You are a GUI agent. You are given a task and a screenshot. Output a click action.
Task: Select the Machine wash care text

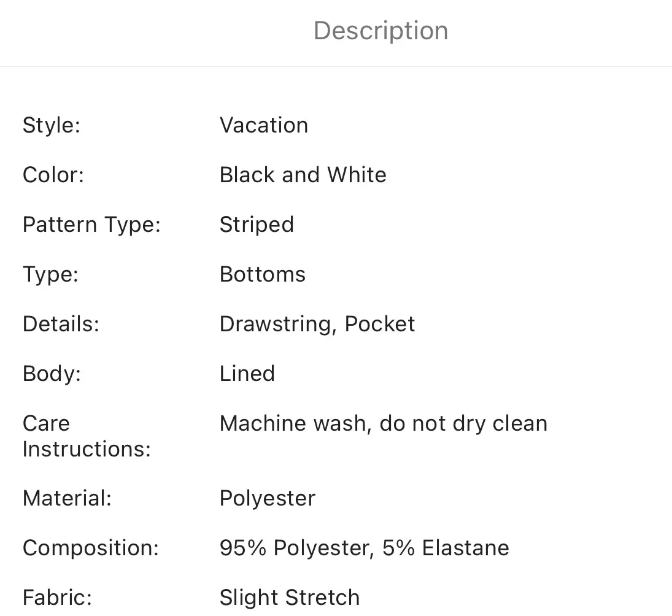383,424
